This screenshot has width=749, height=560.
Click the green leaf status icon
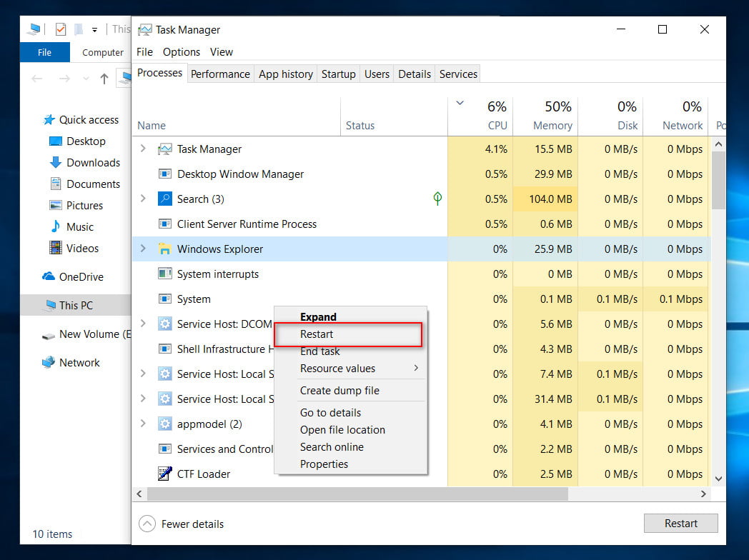437,199
